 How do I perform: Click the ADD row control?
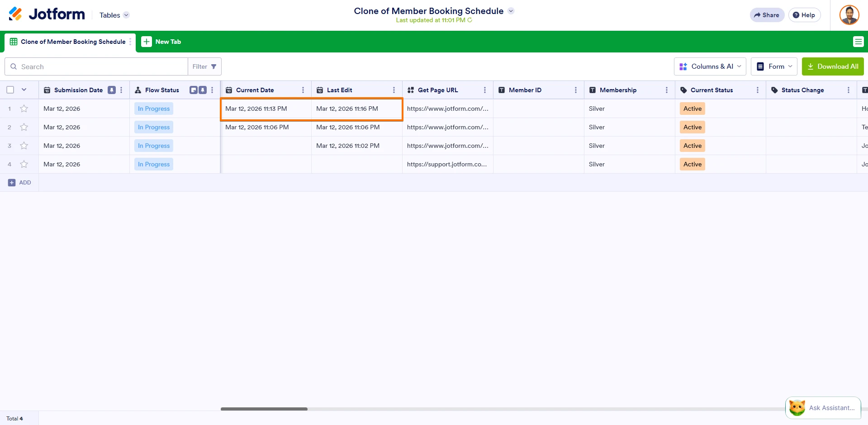tap(19, 182)
